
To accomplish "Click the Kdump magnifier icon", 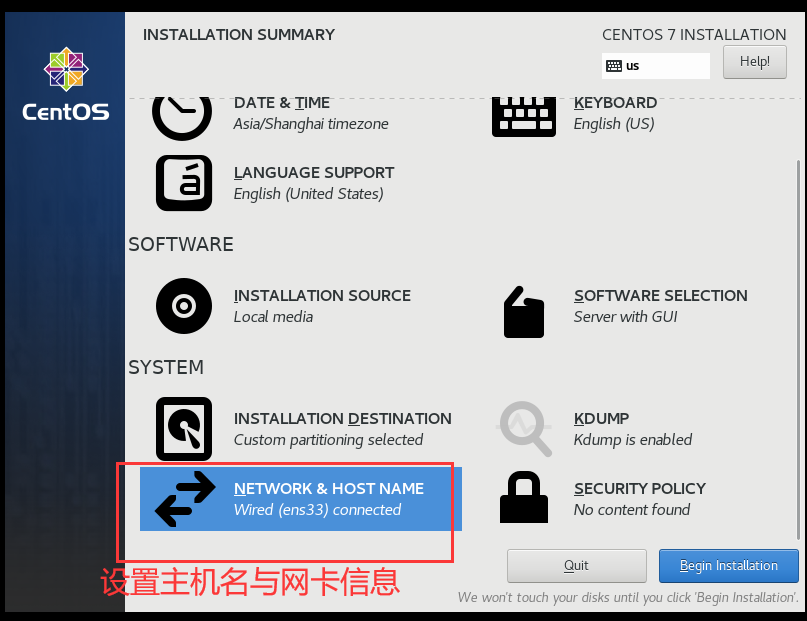I will 524,429.
